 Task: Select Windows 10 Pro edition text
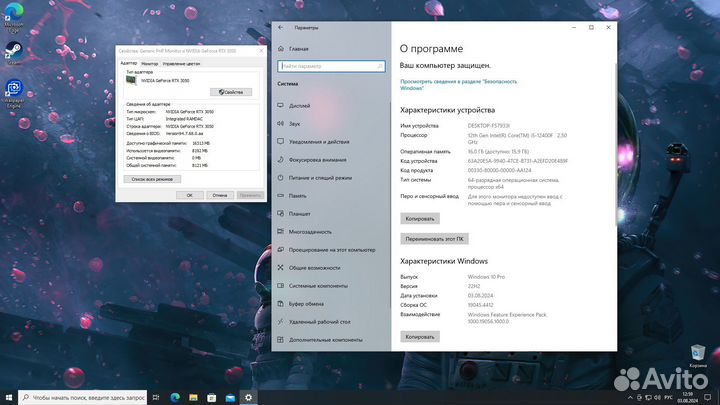coord(486,277)
